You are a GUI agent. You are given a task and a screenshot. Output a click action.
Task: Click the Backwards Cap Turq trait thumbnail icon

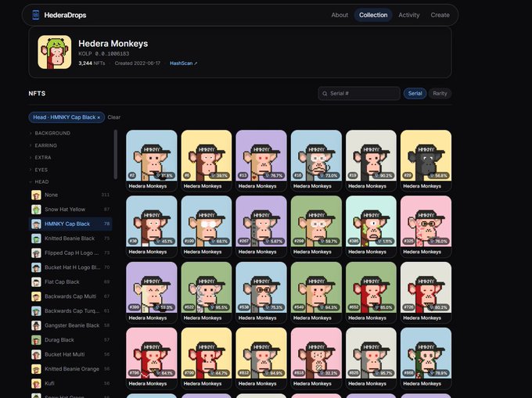36,311
